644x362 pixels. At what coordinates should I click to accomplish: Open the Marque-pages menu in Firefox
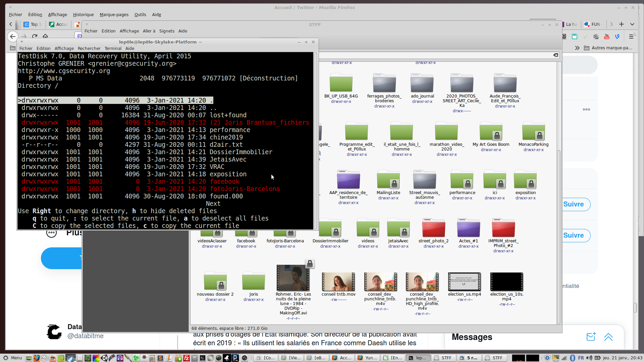coord(114,14)
